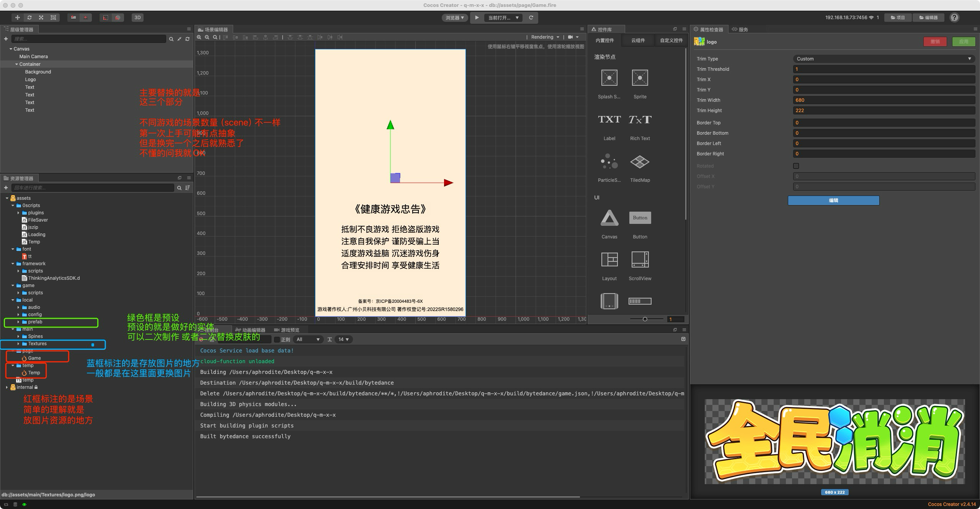Viewport: 980px width, 509px height.
Task: Select the Main Camera node
Action: pyautogui.click(x=34, y=57)
